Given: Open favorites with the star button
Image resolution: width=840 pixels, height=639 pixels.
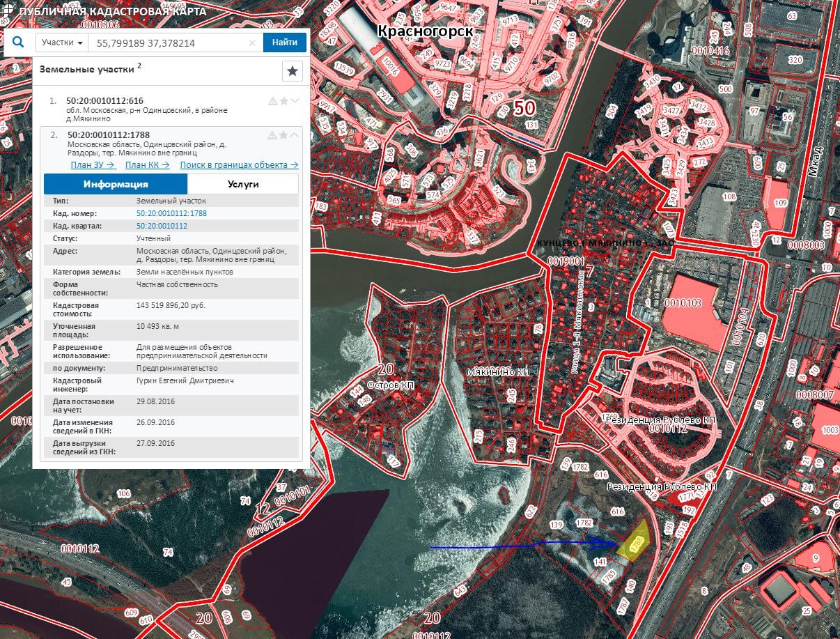Looking at the screenshot, I should click(293, 71).
